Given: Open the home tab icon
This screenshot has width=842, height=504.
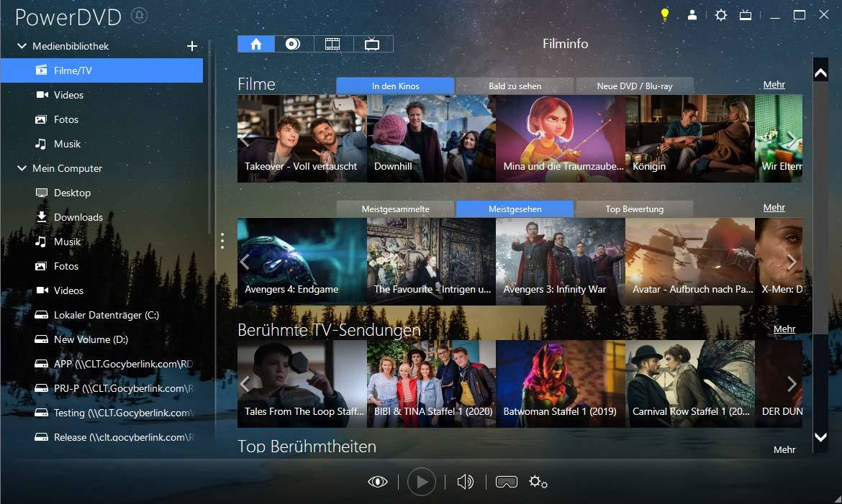Looking at the screenshot, I should [x=256, y=44].
